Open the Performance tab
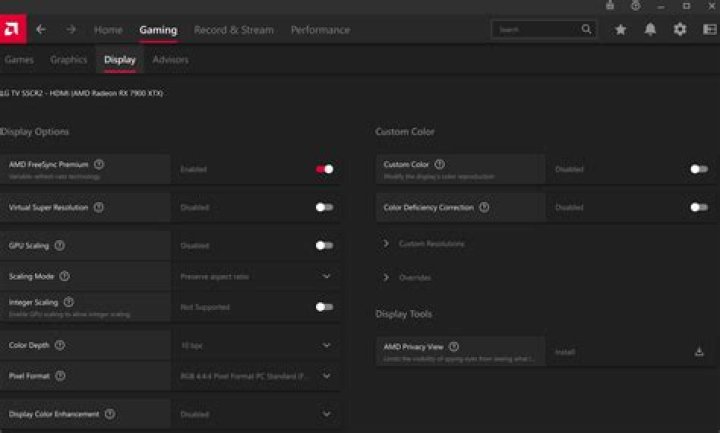The height and width of the screenshot is (433, 720). click(x=321, y=30)
